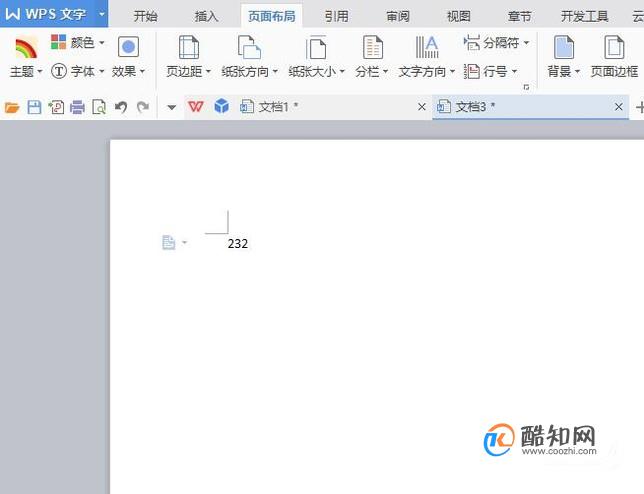Click the save floppy disk icon
644x494 pixels.
point(34,108)
